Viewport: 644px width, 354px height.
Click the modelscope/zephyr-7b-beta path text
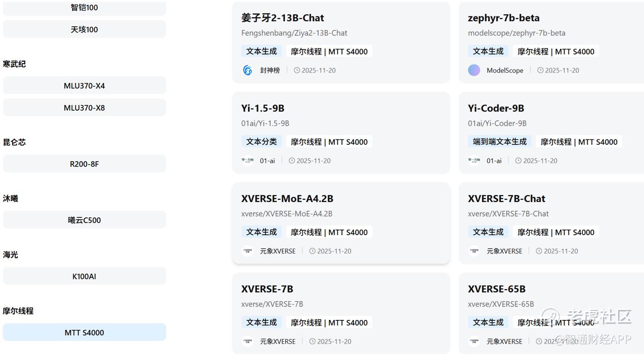click(517, 33)
